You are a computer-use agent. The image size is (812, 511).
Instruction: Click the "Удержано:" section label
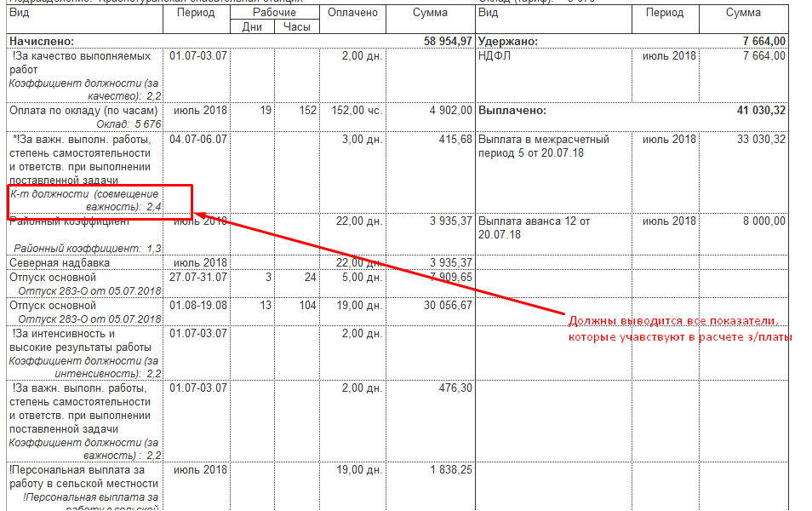click(509, 41)
